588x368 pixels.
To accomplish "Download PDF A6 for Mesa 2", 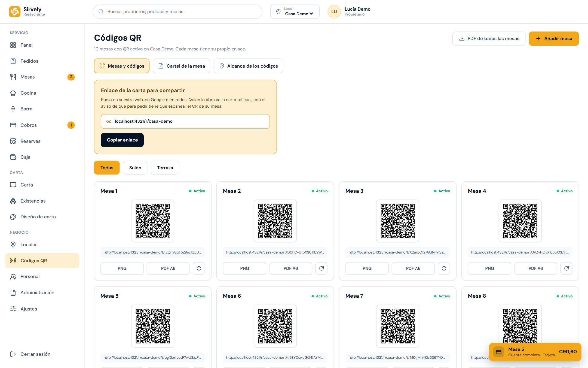I will pos(291,269).
